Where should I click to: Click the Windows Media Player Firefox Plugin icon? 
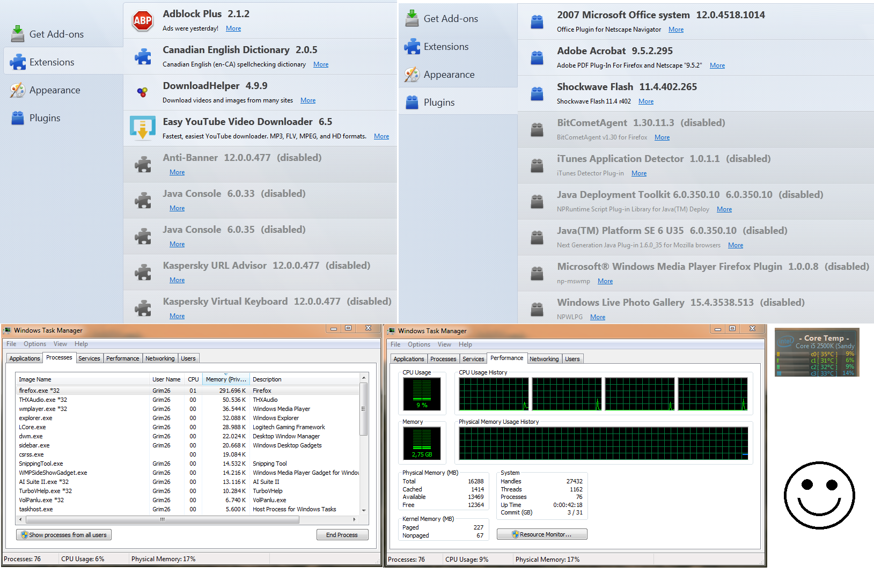click(x=537, y=274)
